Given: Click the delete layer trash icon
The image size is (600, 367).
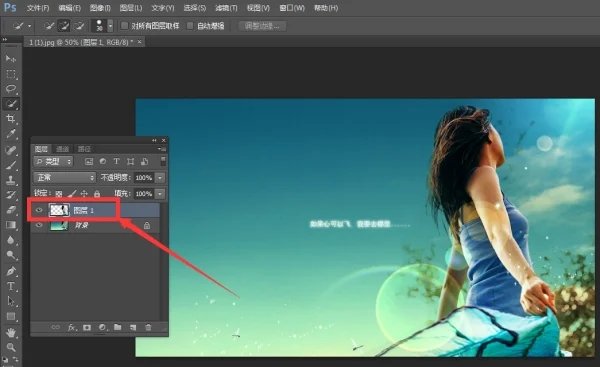Looking at the screenshot, I should [148, 327].
